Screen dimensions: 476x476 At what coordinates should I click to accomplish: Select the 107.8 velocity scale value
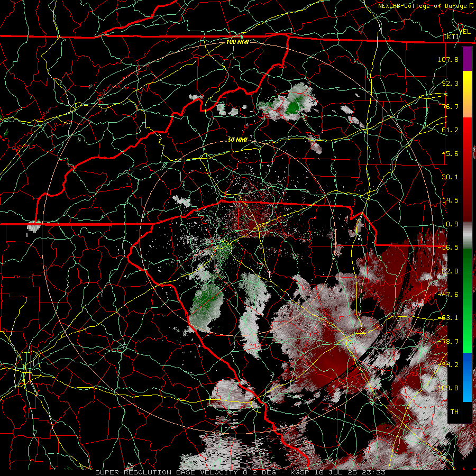click(x=448, y=59)
